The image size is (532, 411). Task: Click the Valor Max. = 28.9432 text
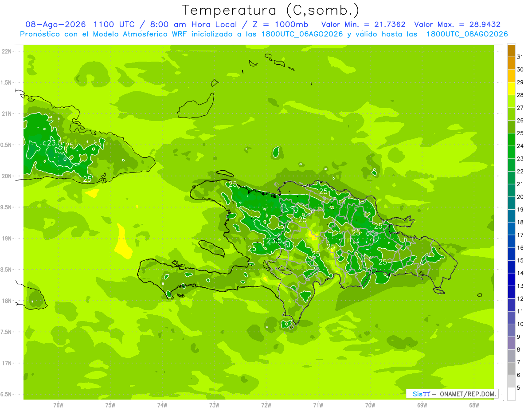457,24
